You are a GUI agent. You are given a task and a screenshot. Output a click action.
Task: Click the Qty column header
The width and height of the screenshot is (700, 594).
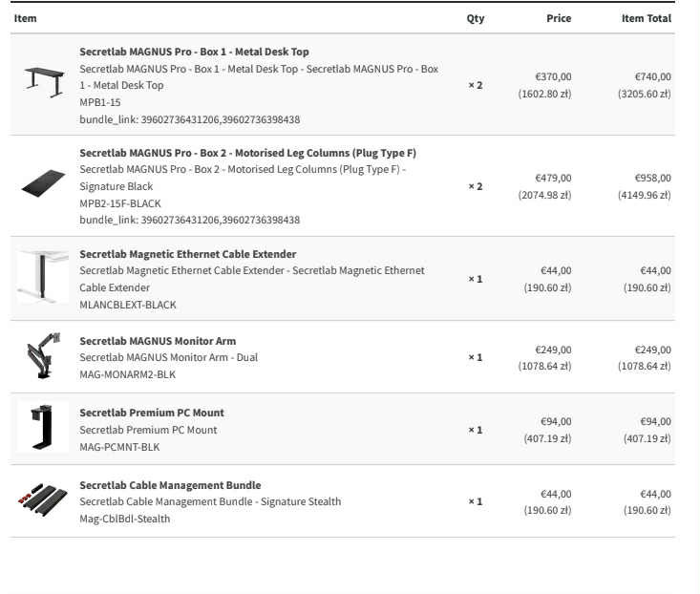click(475, 18)
